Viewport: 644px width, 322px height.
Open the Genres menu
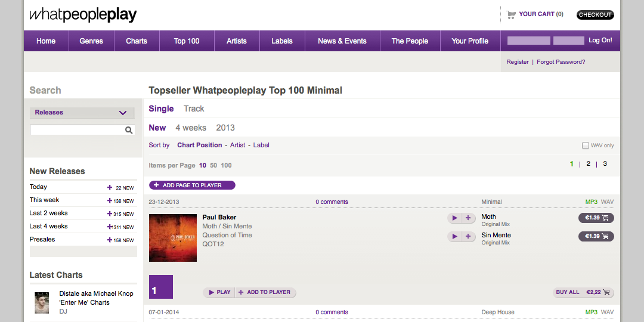(91, 41)
